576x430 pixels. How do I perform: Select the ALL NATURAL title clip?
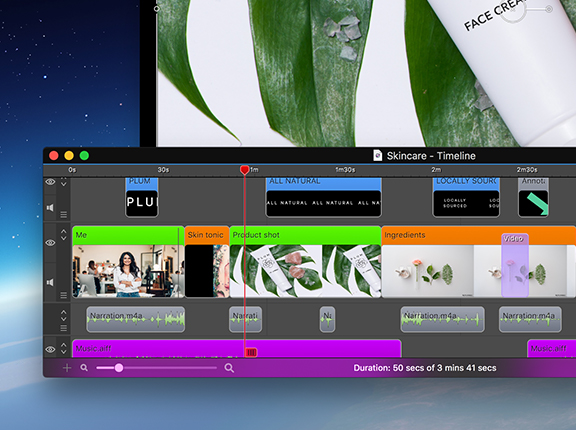pos(324,198)
